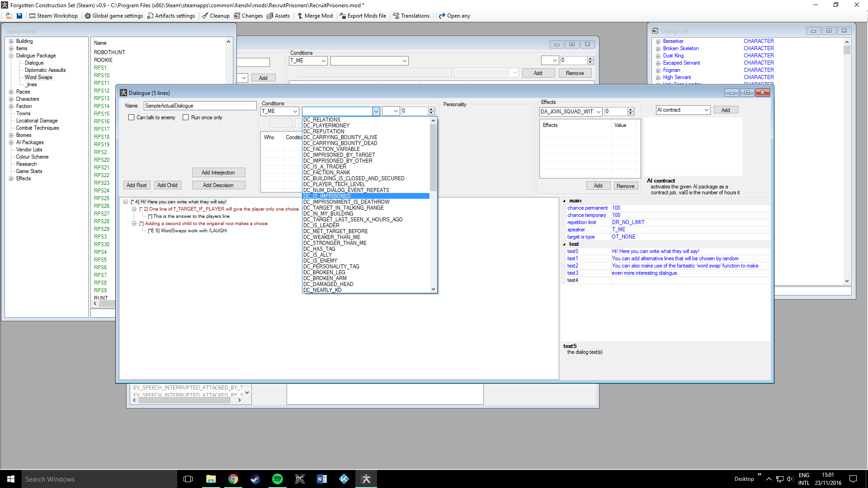Click the Cleanup broom tool

216,16
